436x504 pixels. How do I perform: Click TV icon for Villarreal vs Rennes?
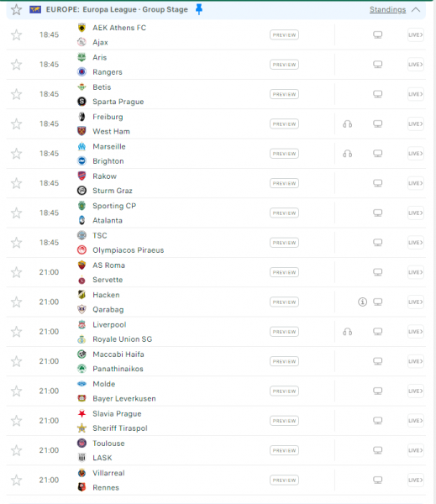click(x=377, y=480)
